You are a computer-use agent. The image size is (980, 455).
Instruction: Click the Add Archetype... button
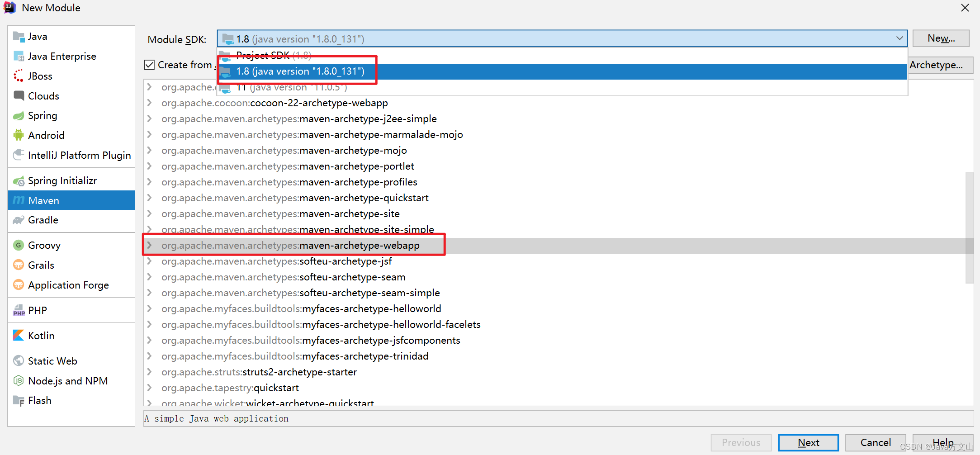[x=940, y=65]
